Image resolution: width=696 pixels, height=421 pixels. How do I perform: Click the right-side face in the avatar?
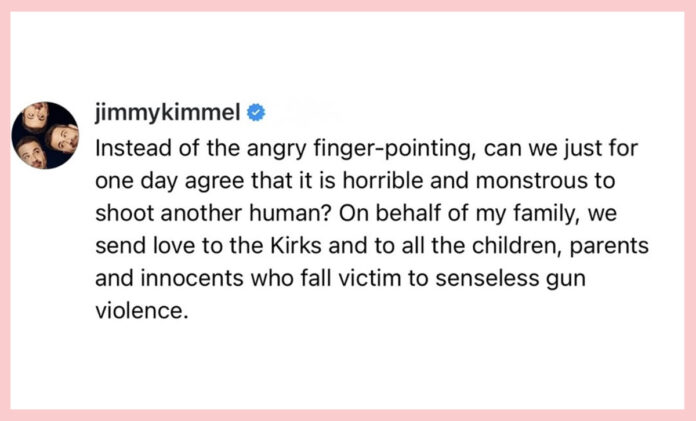(x=63, y=139)
